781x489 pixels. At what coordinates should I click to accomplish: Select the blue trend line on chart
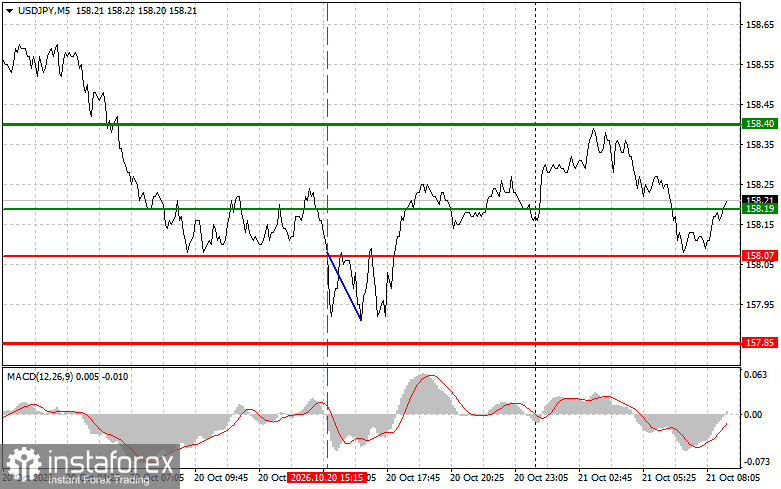[x=344, y=286]
